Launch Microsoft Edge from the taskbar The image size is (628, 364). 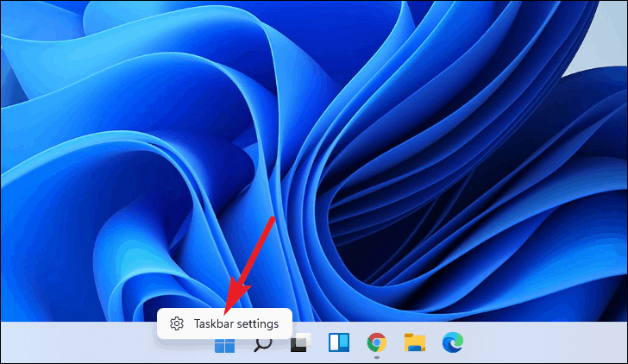point(453,342)
